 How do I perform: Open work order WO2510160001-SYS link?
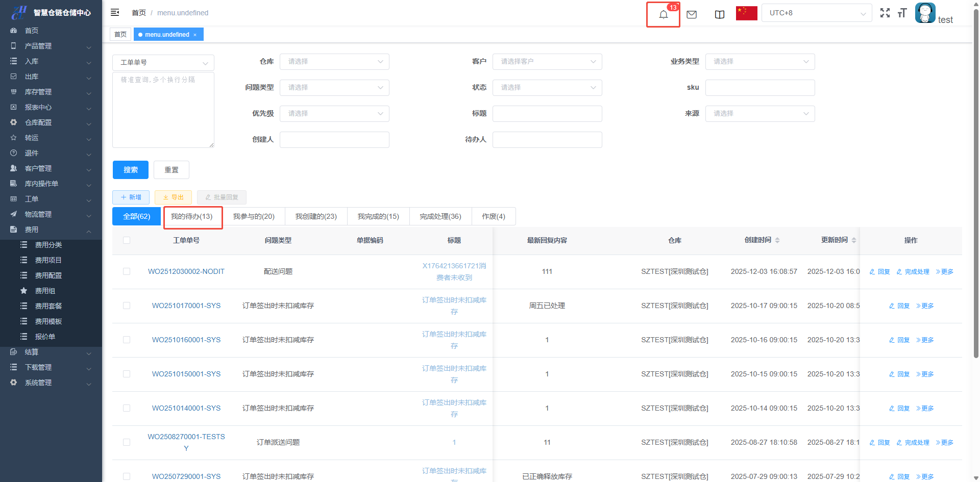pos(186,340)
